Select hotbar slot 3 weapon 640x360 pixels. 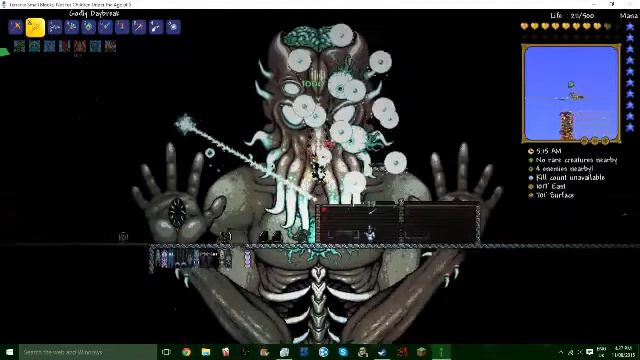pos(55,27)
